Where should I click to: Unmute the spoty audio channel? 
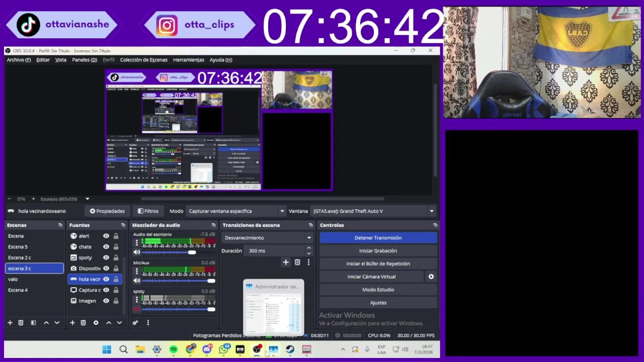click(x=136, y=309)
